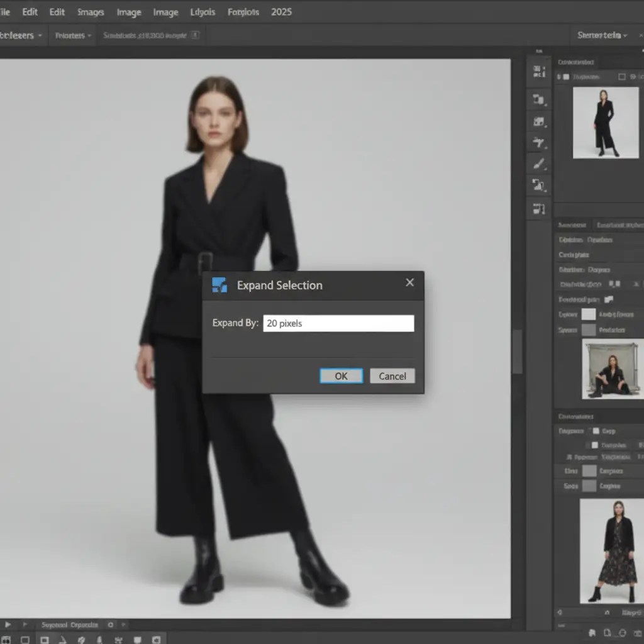Select the overlapping squares tool below the topmost tool
Image resolution: width=644 pixels, height=644 pixels.
(x=538, y=99)
